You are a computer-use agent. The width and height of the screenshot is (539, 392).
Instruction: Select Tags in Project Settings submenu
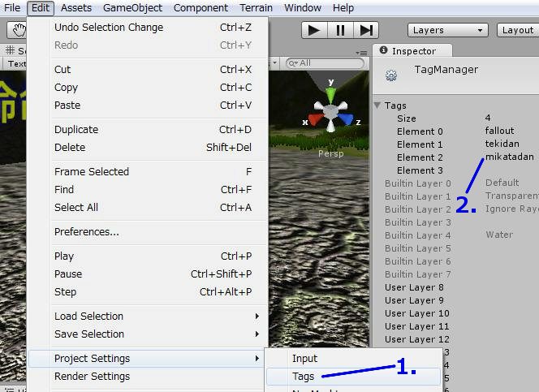[x=354, y=377]
